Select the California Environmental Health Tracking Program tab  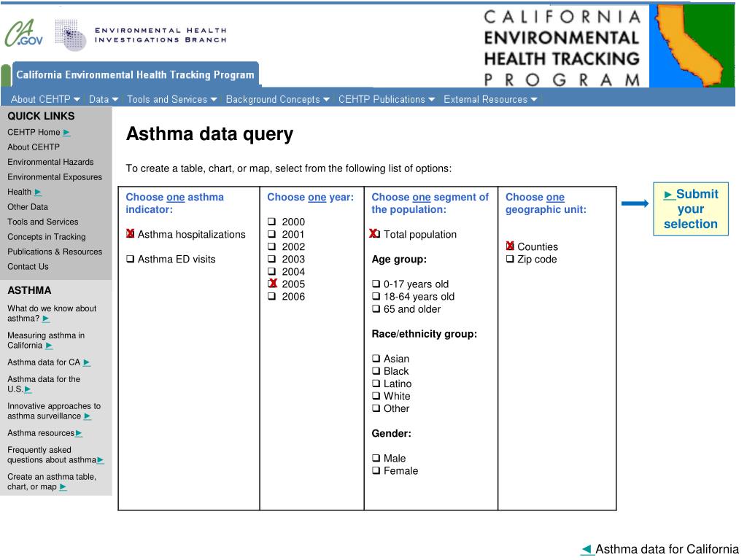click(x=135, y=75)
